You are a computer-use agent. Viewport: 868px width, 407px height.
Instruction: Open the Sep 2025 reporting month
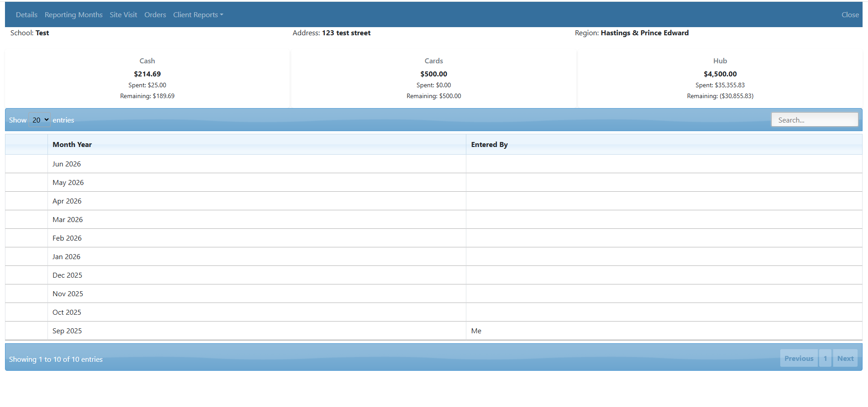click(67, 331)
